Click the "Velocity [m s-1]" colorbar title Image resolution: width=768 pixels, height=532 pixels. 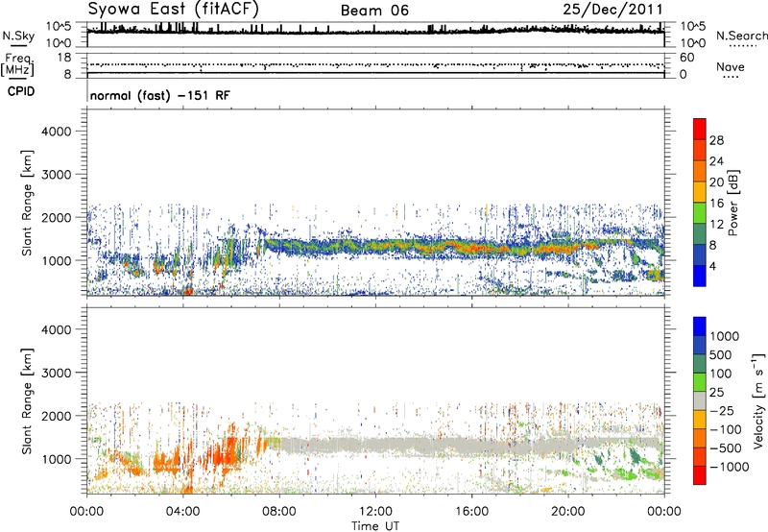click(x=758, y=401)
